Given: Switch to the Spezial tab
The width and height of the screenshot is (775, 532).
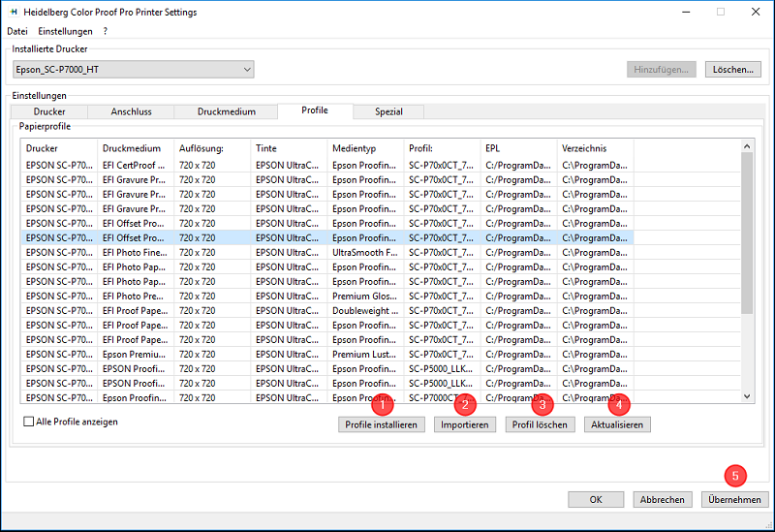Looking at the screenshot, I should pyautogui.click(x=388, y=111).
